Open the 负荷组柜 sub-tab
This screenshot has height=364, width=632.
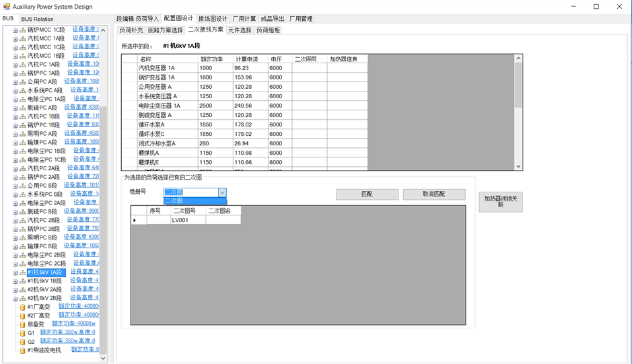[x=268, y=30]
